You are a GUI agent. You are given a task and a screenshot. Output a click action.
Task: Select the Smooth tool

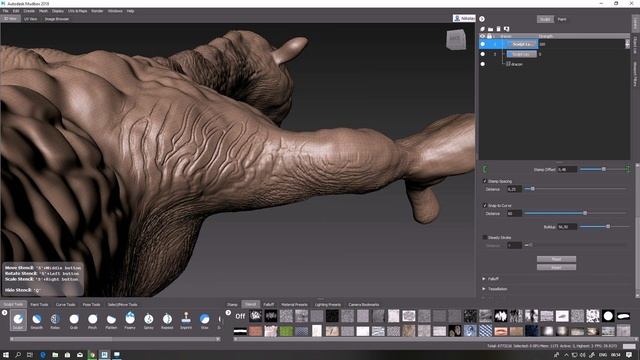[x=37, y=320]
